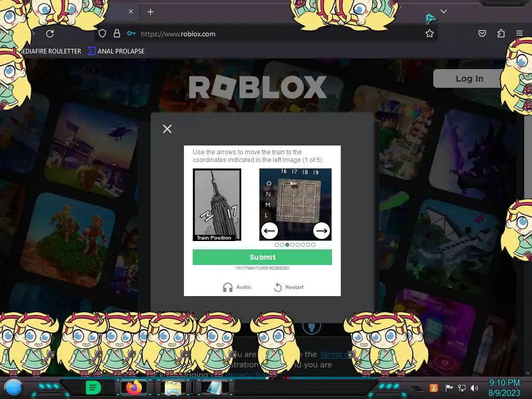This screenshot has height=399, width=532.
Task: Click the captcha ID text below Submit
Action: (262, 269)
